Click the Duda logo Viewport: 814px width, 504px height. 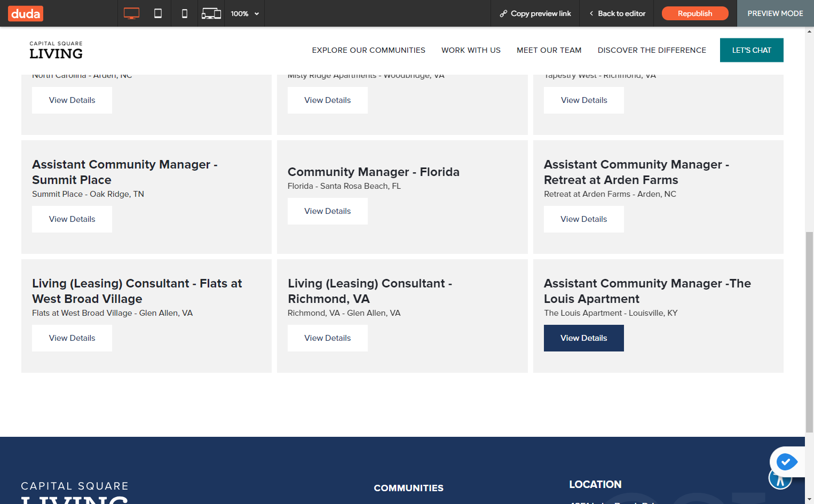[x=26, y=13]
